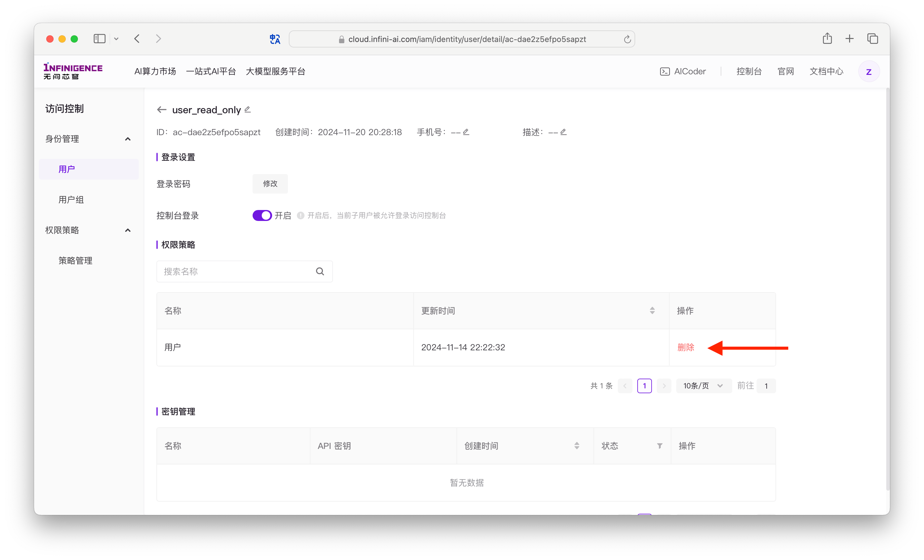924x560 pixels.
Task: Click the search magnifier in policy search
Action: pos(320,271)
